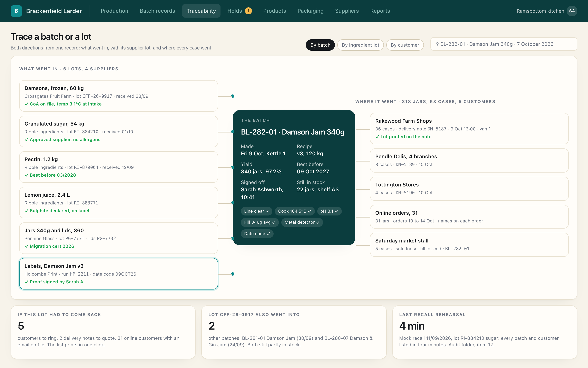Click the Holds notification badge showing 1
The height and width of the screenshot is (368, 588).
(248, 11)
